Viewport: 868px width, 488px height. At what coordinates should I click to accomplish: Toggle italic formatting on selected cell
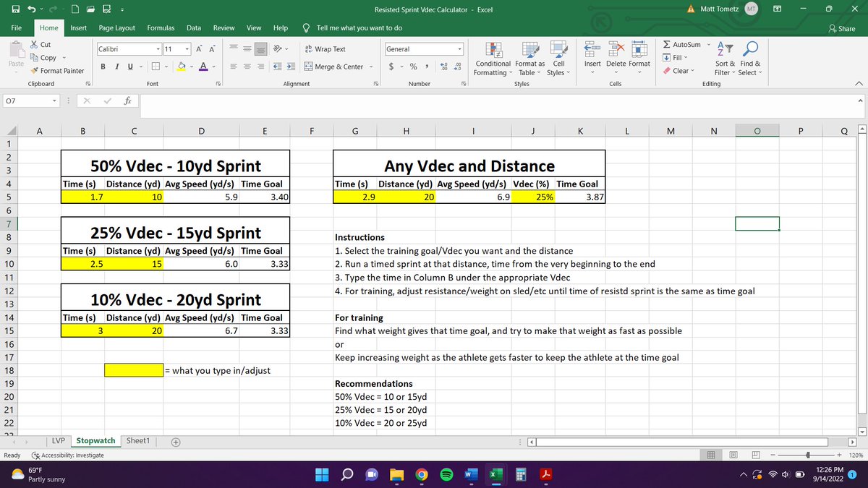116,66
